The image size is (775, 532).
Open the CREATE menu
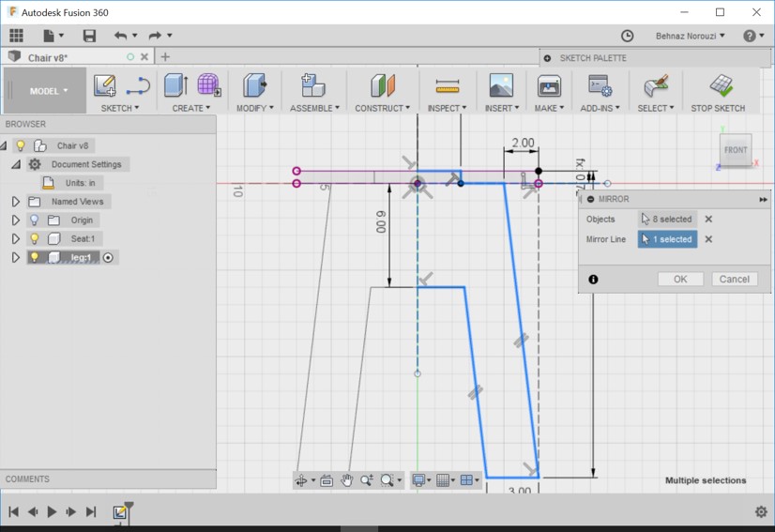point(190,108)
